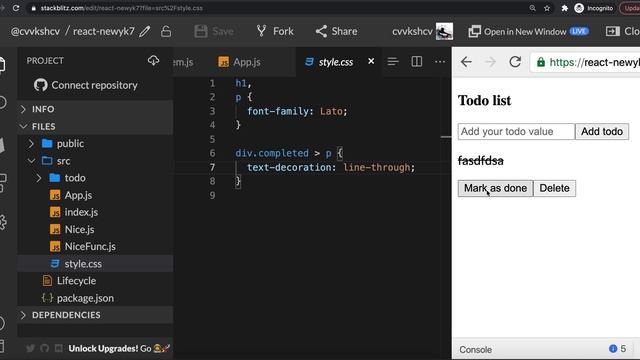Click the browser zoom magnifier icon
The image size is (640, 360).
532,8
